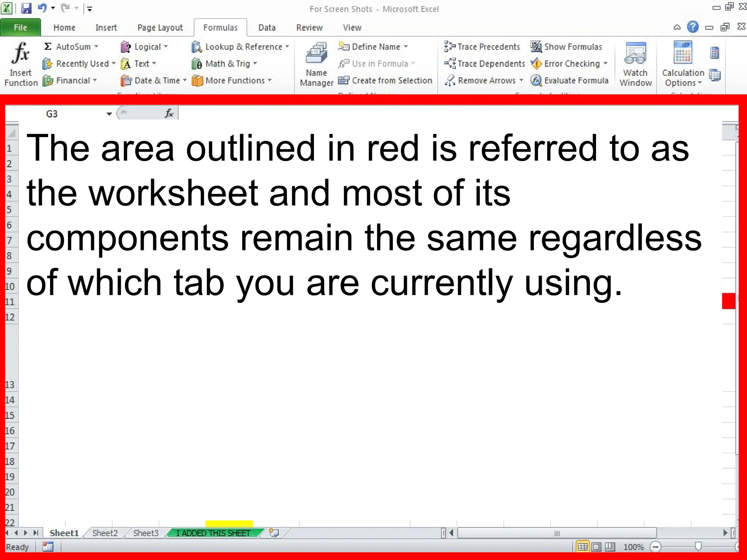Screen dimensions: 747x560
Task: Open Excel Help question mark icon
Action: click(x=692, y=27)
